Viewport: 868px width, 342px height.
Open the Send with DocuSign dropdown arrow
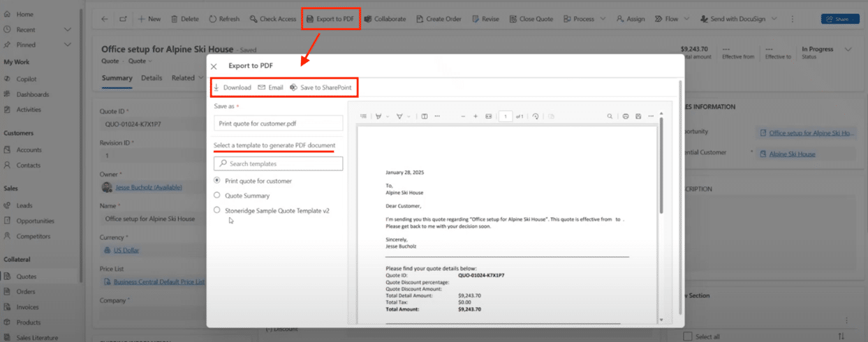point(774,19)
